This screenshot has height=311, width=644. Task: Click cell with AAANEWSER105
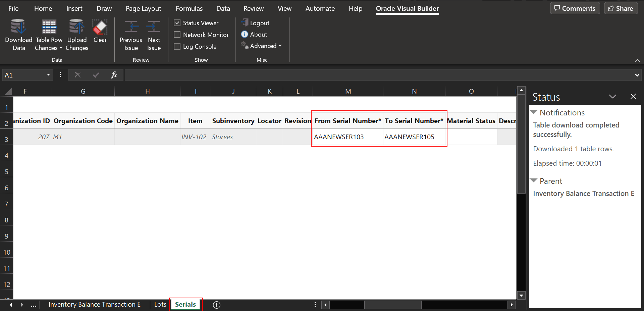[x=414, y=137]
